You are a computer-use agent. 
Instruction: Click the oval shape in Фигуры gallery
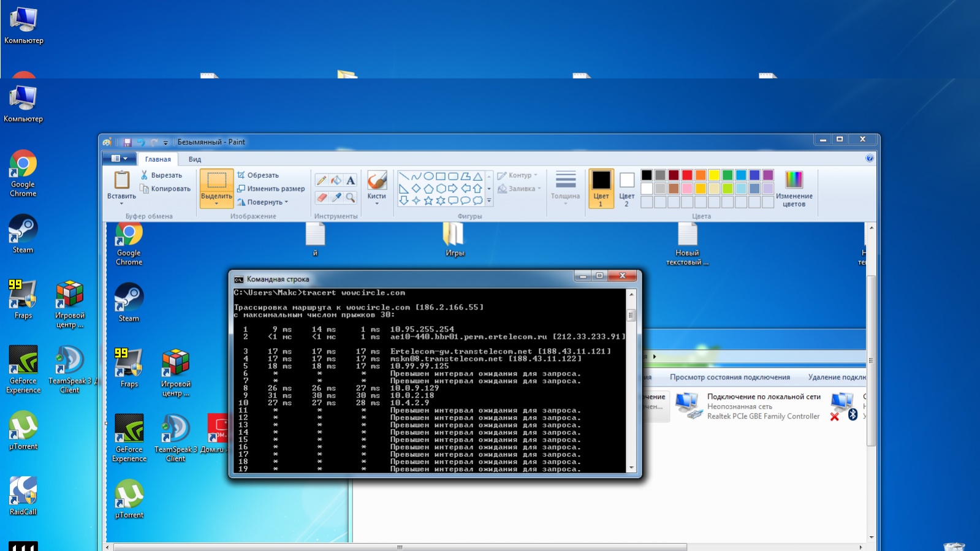point(428,176)
